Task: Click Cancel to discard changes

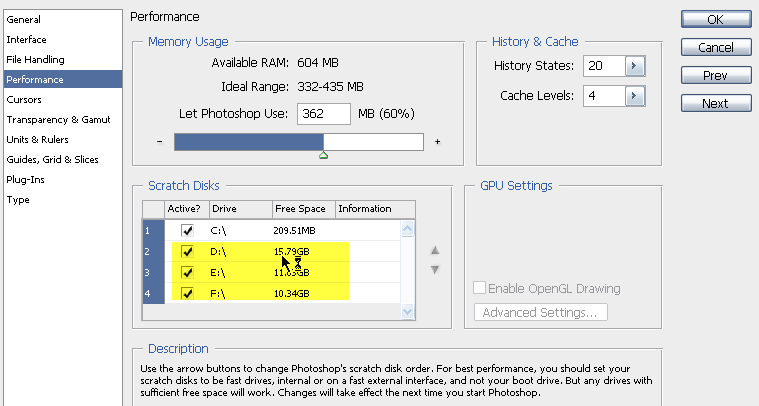Action: [x=716, y=47]
